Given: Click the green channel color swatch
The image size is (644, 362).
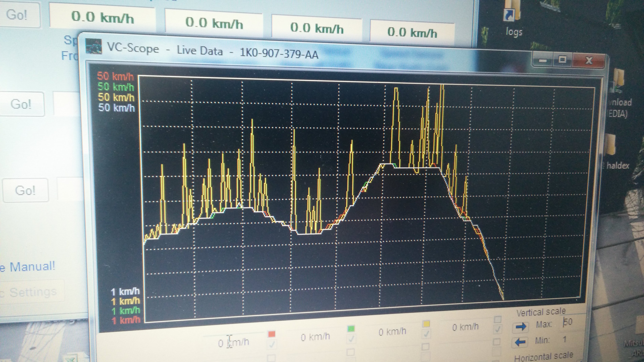Looking at the screenshot, I should pos(351,329).
